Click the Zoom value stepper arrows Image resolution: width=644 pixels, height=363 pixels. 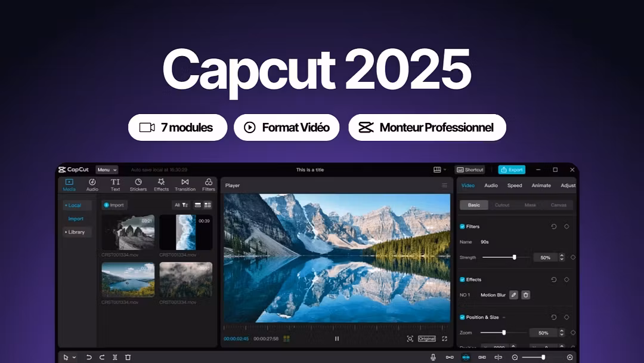tap(562, 333)
